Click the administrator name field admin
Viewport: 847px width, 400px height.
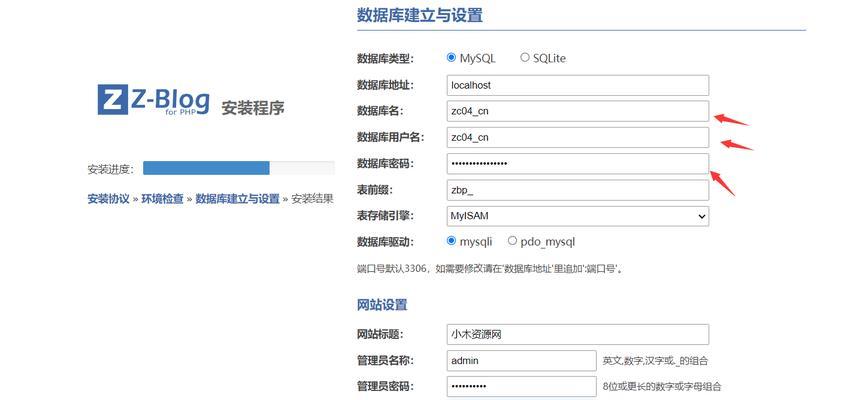coord(521,361)
